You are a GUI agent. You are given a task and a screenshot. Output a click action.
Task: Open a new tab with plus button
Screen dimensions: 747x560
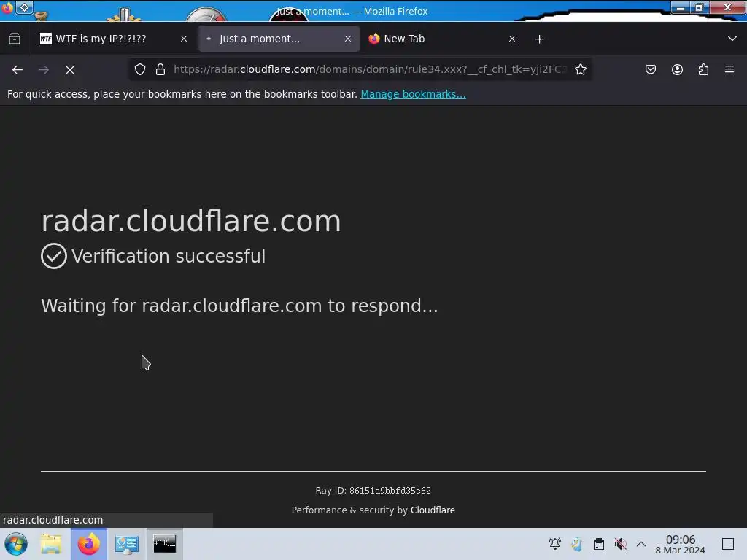coord(539,39)
